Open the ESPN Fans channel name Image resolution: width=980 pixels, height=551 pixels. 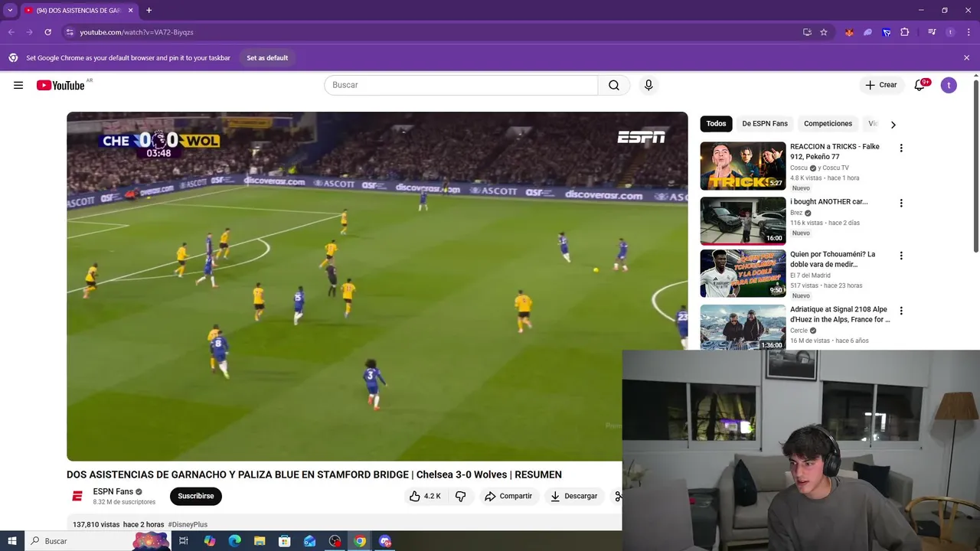pyautogui.click(x=113, y=491)
